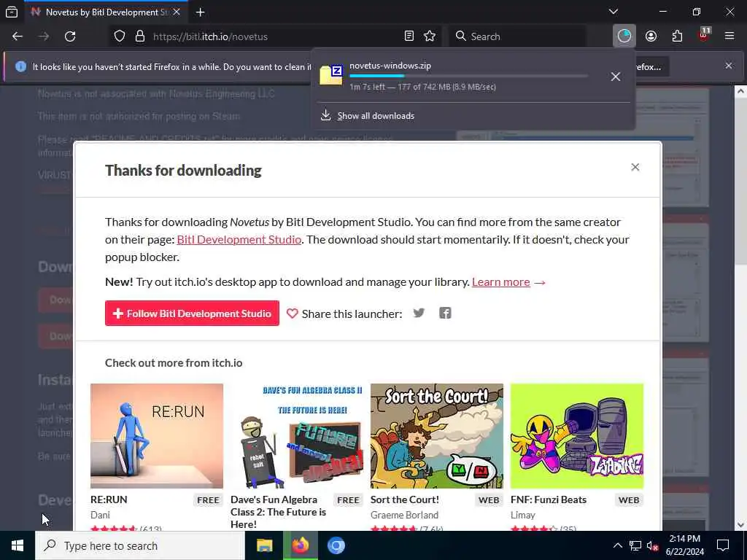This screenshot has height=560, width=747.
Task: Toggle reader view icon in address bar
Action: (x=409, y=36)
